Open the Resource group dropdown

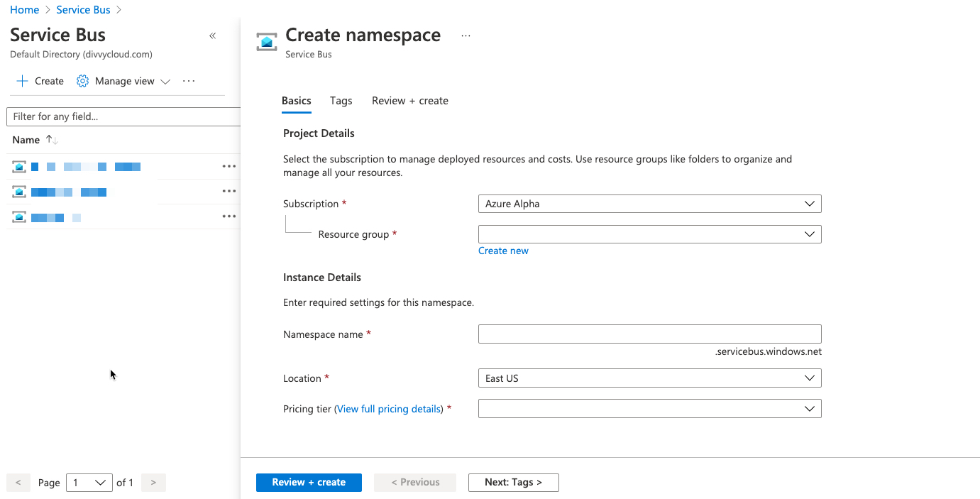click(649, 234)
